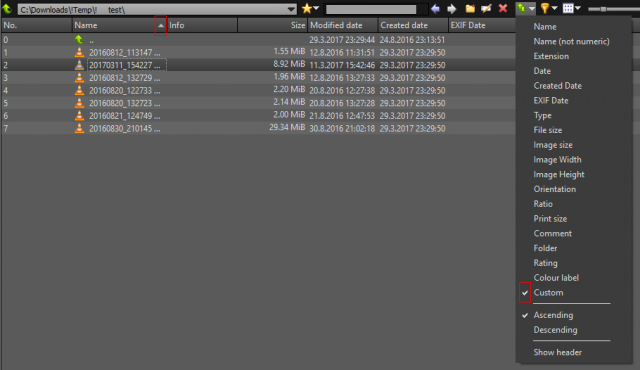Viewport: 640px width, 370px height.
Task: Open the favorites star menu
Action: pyautogui.click(x=310, y=8)
